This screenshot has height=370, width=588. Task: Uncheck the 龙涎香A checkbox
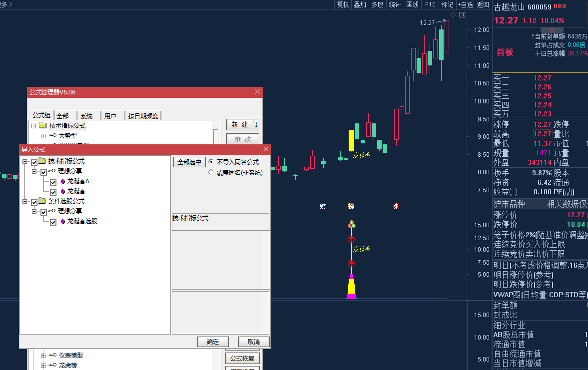(x=53, y=182)
